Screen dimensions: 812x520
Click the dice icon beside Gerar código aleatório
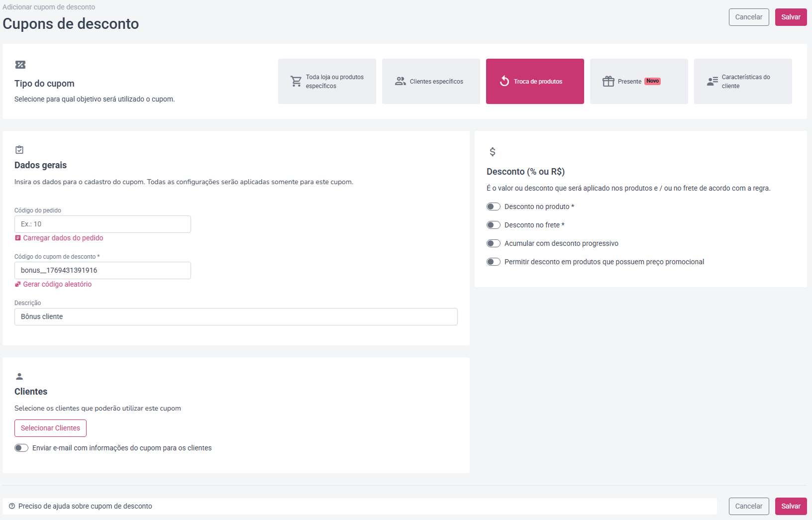point(18,284)
